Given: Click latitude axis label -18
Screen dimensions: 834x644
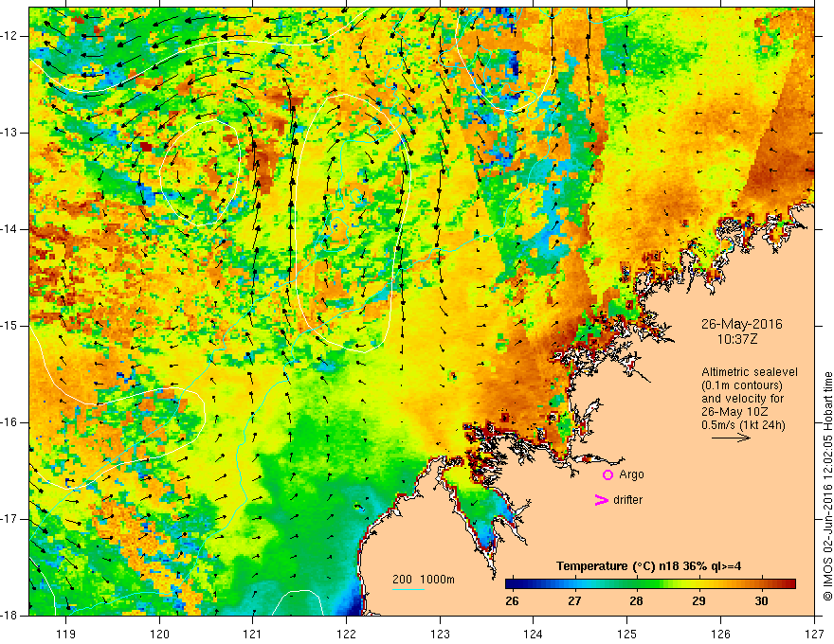Looking at the screenshot, I should click(10, 616).
